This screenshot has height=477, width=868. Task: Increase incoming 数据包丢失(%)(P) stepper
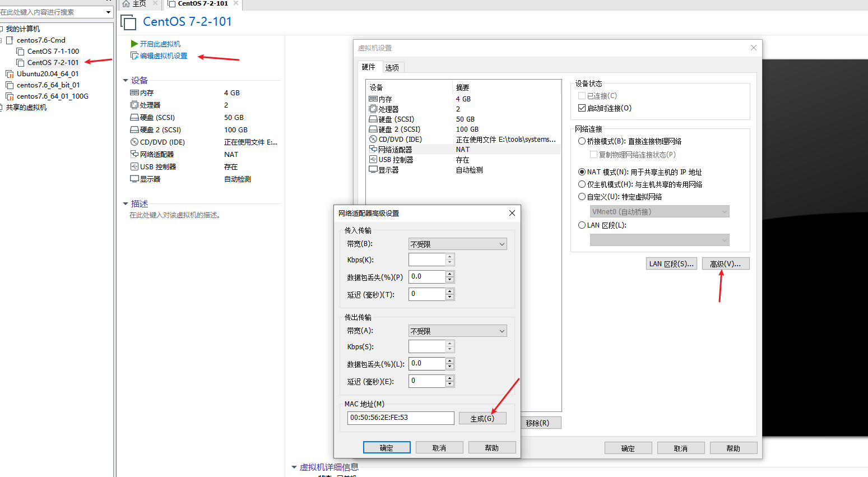pyautogui.click(x=450, y=274)
